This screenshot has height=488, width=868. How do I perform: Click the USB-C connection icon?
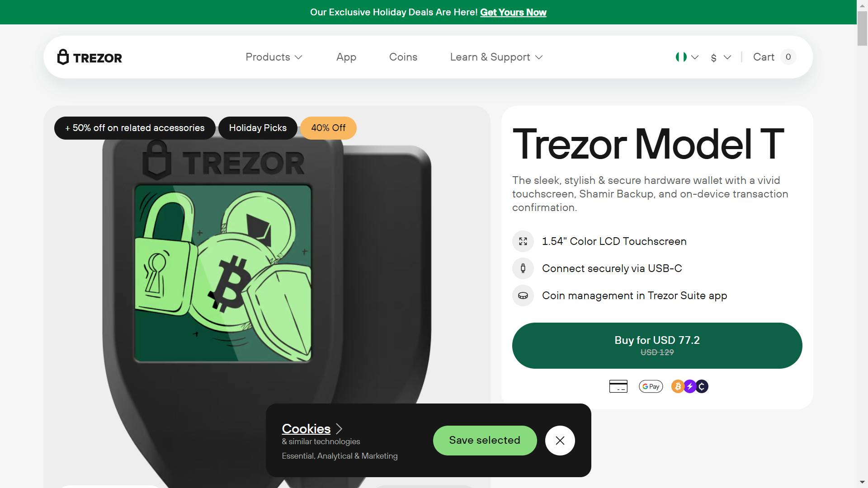(522, 268)
